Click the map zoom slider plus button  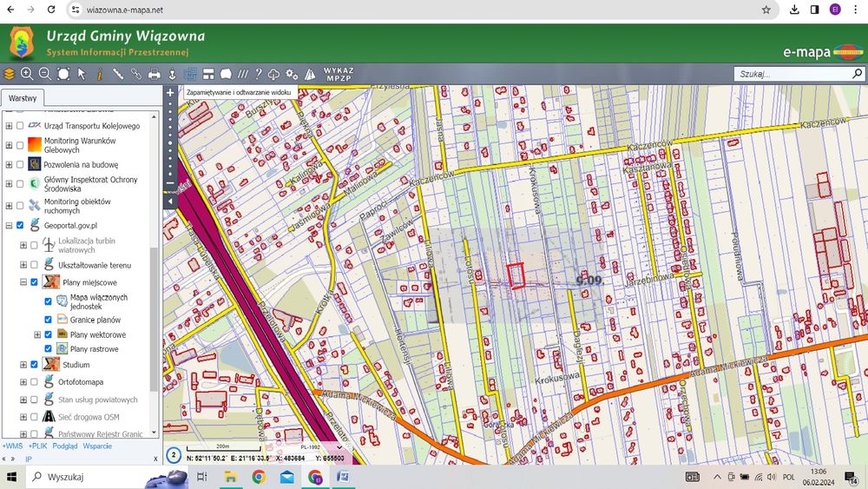tap(170, 91)
